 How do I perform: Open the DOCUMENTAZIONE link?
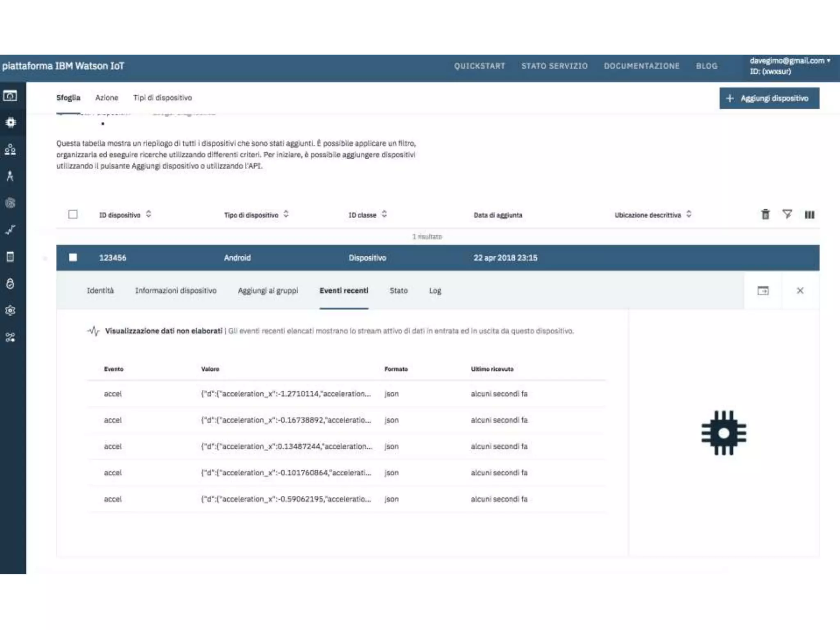[641, 66]
